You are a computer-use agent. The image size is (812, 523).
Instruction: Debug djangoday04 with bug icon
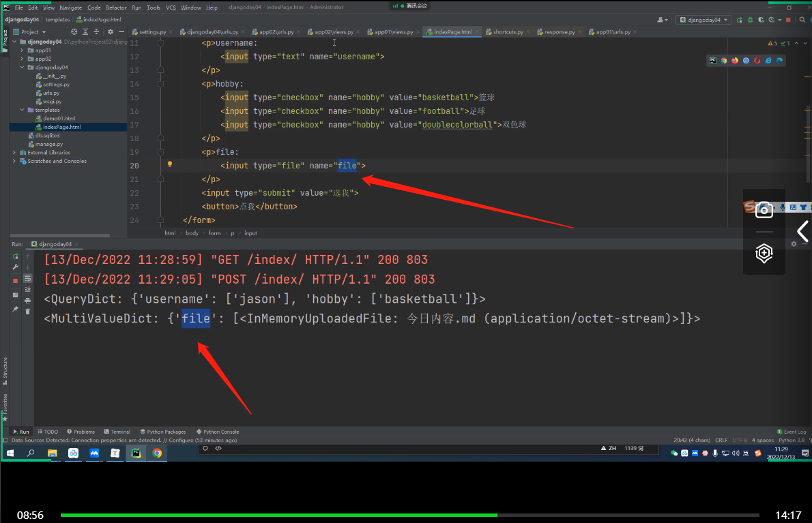[x=751, y=20]
